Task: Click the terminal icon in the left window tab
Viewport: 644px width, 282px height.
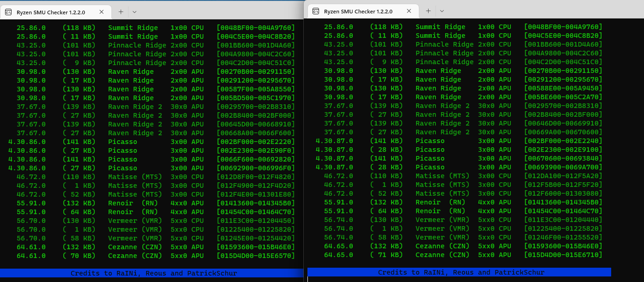Action: [8, 12]
